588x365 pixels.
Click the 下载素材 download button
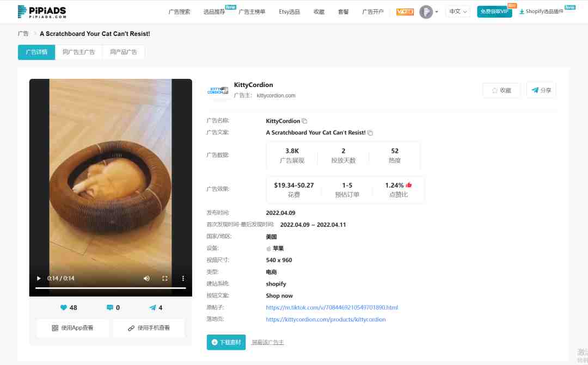point(226,342)
